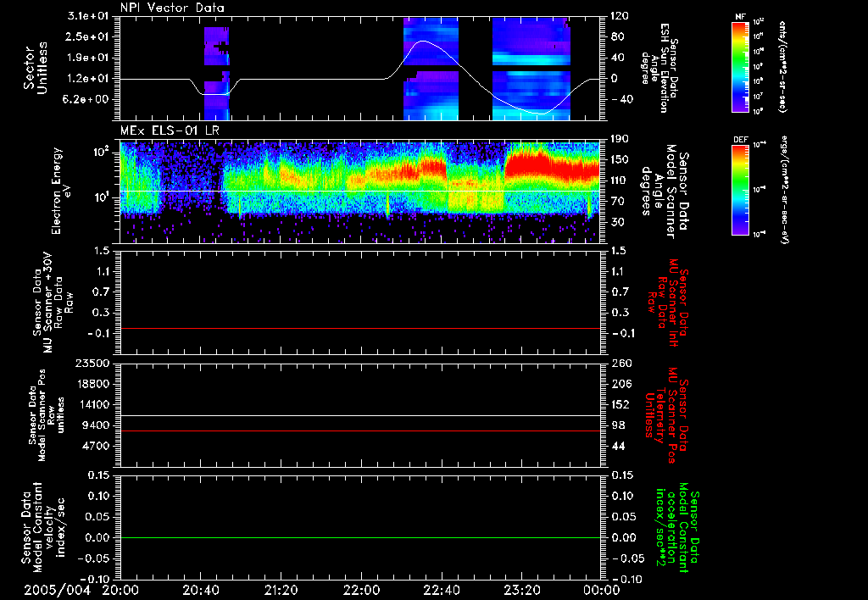Viewport: 868px width, 600px height.
Task: Click the 20:40 time axis tick label
Action: tap(200, 589)
